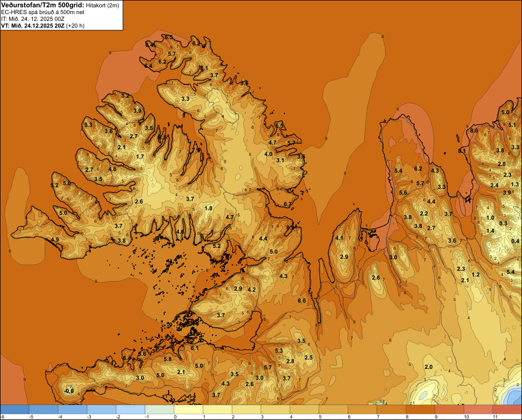The image size is (522, 420).
Task: Click the '4.1' temperature value on the map
Action: point(339,238)
